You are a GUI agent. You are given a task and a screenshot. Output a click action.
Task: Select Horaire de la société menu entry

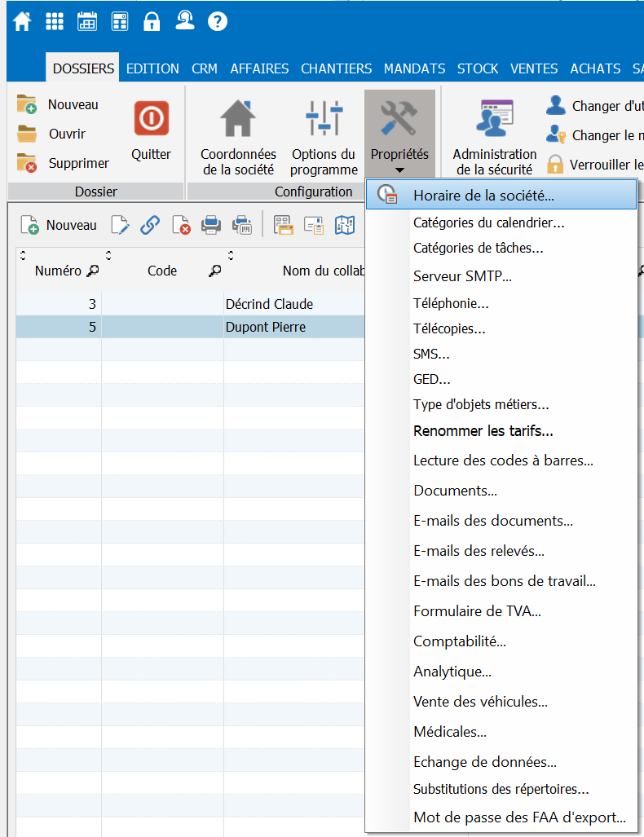click(483, 196)
